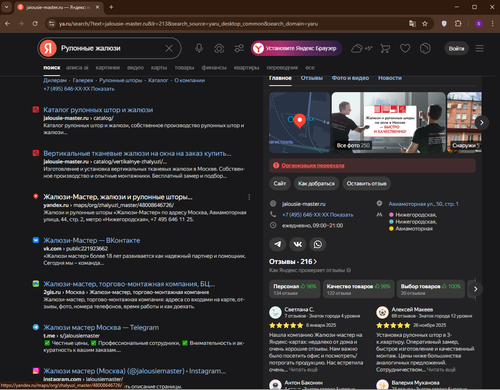
Task: Open the company WhatsApp chat icon
Action: [x=318, y=244]
